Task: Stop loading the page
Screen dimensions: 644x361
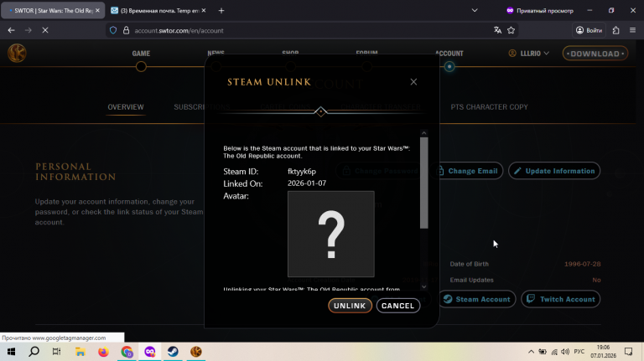Action: (x=45, y=30)
